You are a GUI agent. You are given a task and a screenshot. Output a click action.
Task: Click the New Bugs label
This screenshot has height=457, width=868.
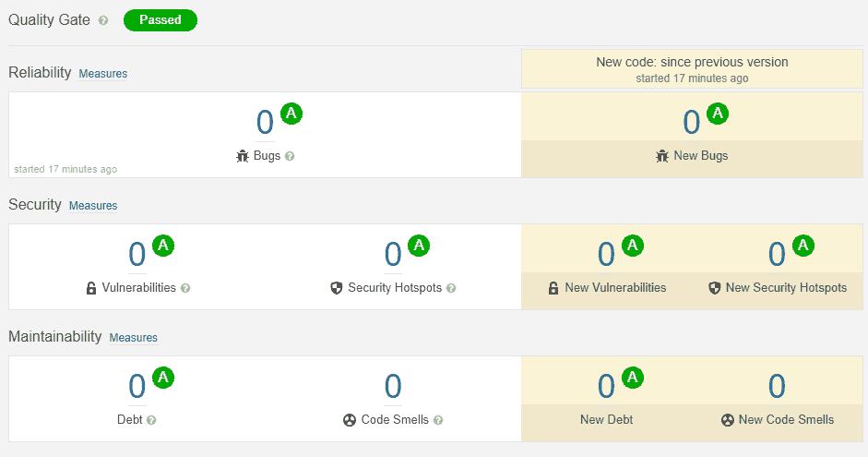(x=701, y=156)
